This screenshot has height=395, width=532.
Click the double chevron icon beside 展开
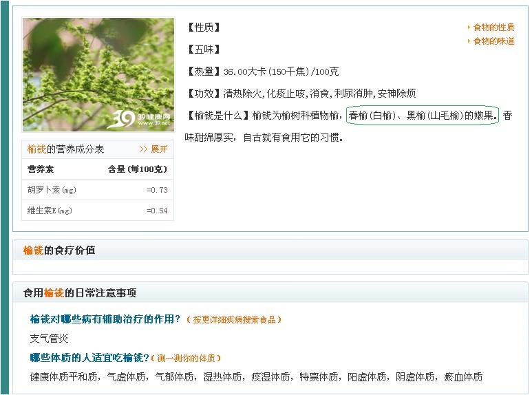click(143, 149)
